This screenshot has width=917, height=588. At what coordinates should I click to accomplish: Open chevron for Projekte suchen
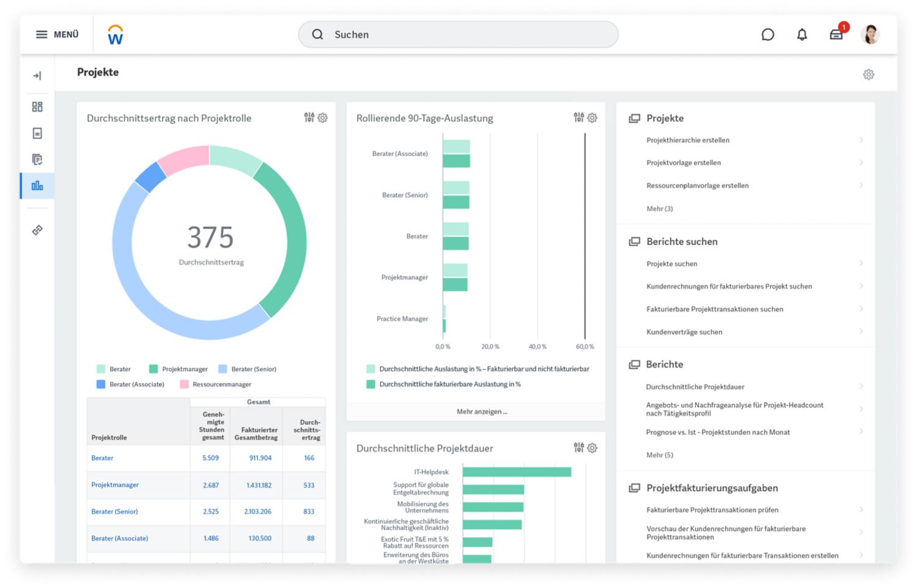pyautogui.click(x=861, y=263)
